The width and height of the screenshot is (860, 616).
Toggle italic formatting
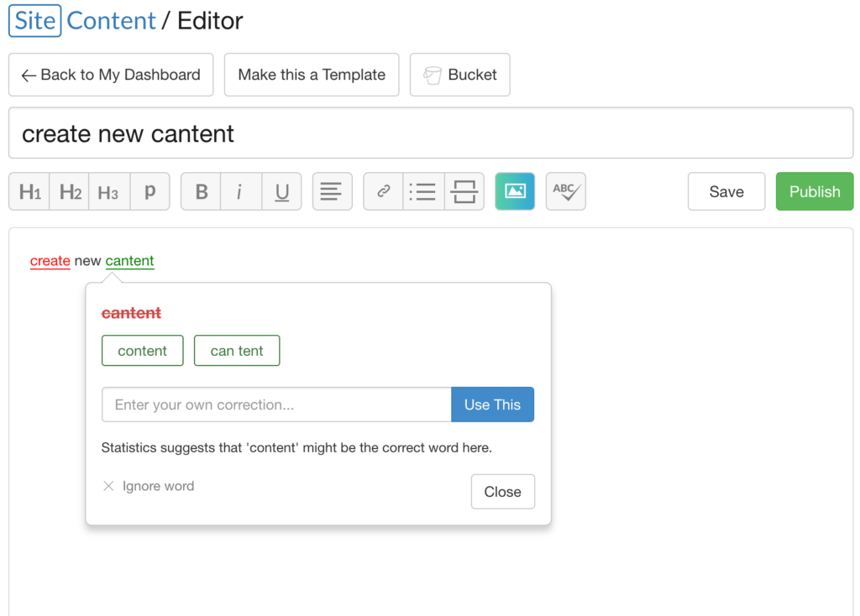239,191
